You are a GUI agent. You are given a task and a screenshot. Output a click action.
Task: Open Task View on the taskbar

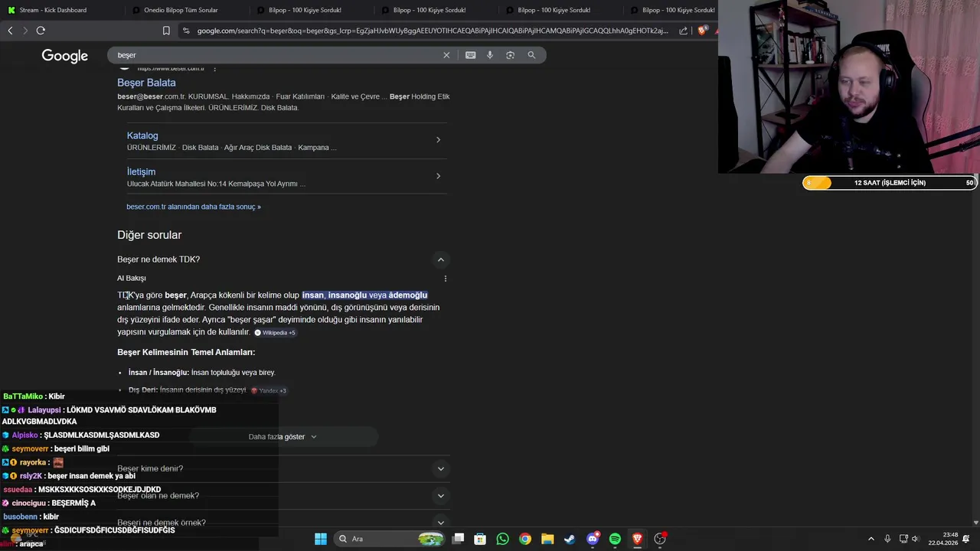(x=458, y=539)
